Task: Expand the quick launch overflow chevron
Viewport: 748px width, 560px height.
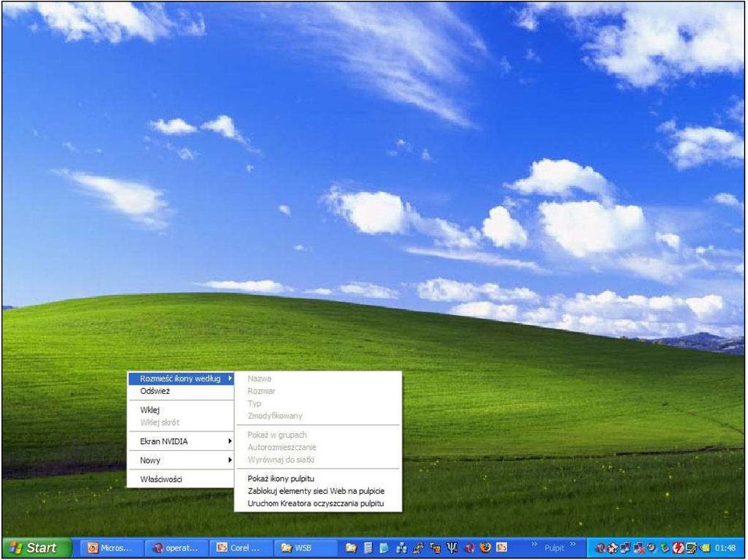Action: [x=534, y=544]
